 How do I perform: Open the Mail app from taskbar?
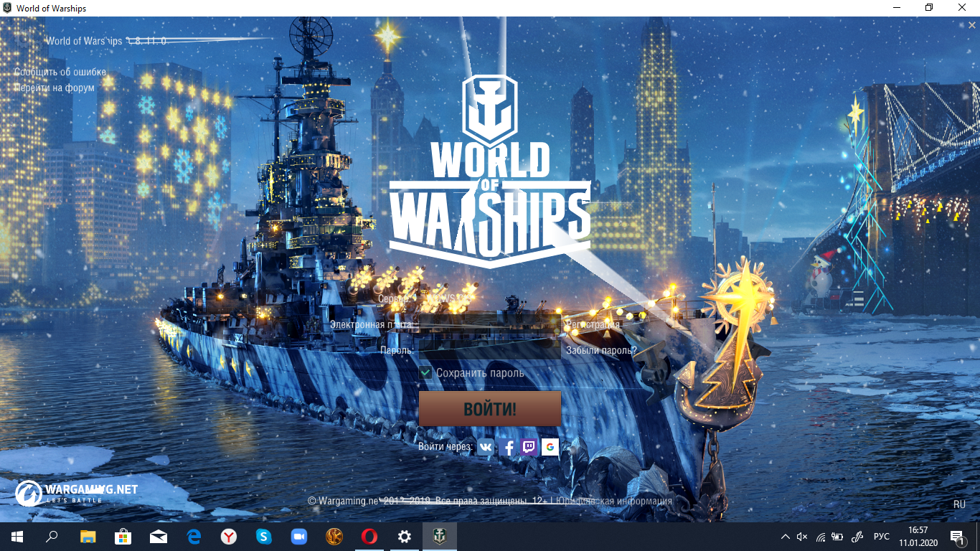pyautogui.click(x=158, y=537)
